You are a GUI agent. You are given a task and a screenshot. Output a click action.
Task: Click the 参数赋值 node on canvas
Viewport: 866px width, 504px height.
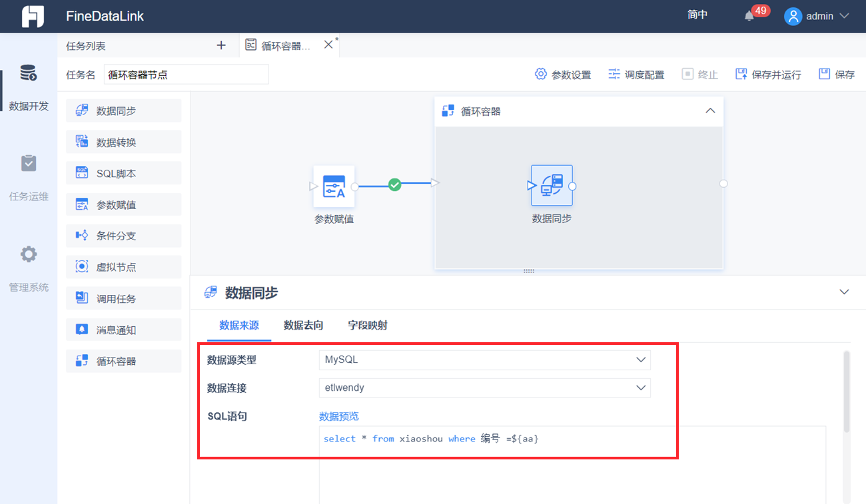point(334,186)
